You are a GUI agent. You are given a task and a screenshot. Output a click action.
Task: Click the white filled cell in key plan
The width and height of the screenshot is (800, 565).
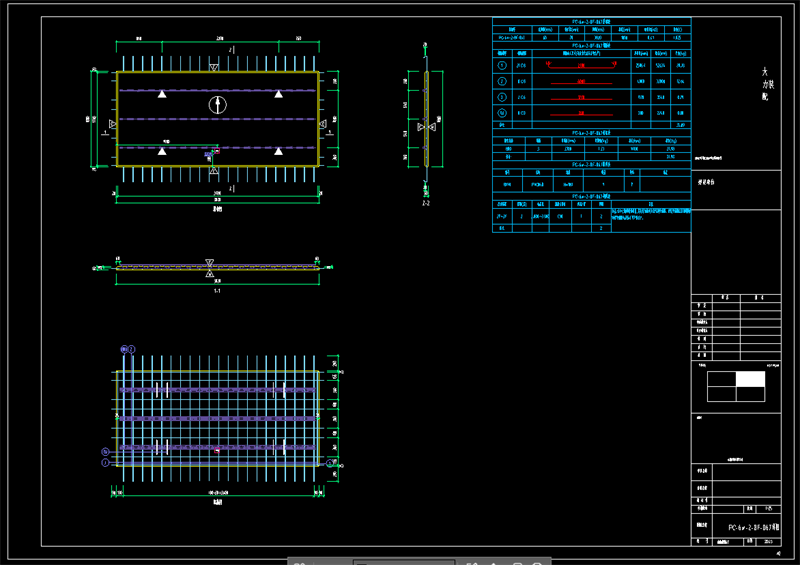750,379
